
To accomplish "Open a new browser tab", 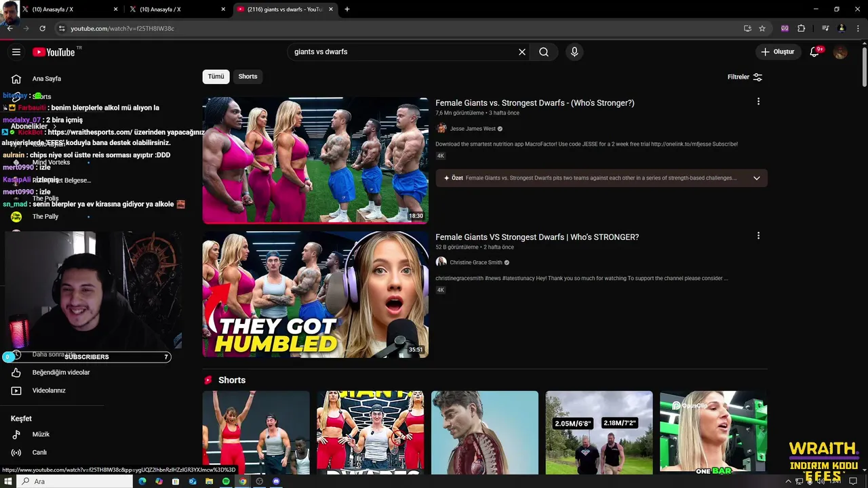I will [x=347, y=9].
